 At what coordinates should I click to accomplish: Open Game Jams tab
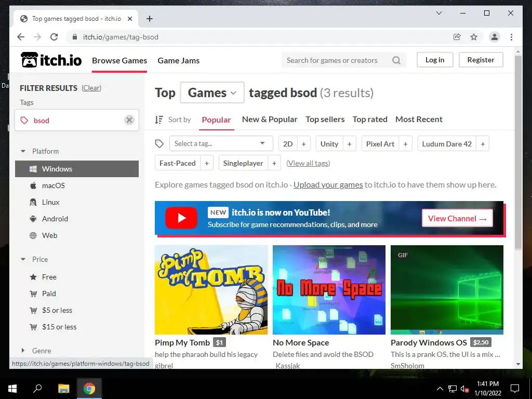point(179,60)
